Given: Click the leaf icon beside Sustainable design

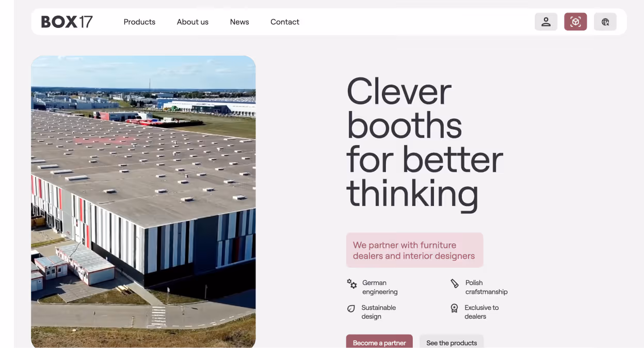Looking at the screenshot, I should [x=351, y=309].
